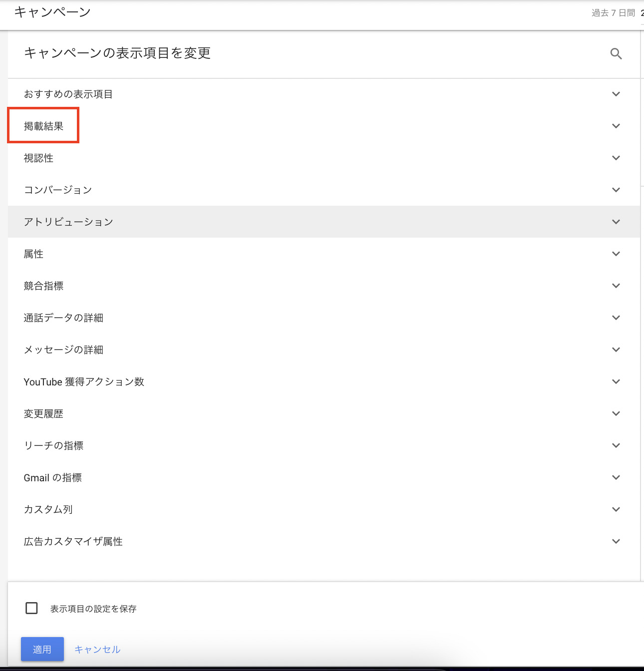Click the 過去 7 日間 date range
This screenshot has height=671, width=644.
click(613, 13)
